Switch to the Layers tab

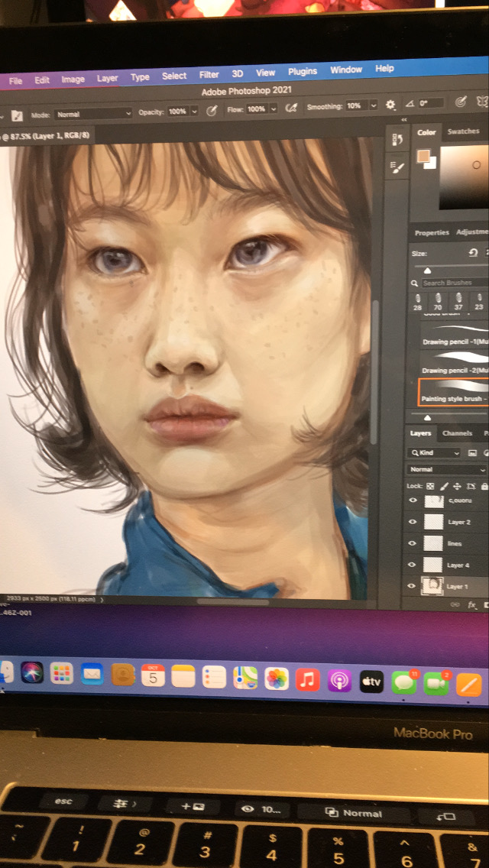point(420,433)
